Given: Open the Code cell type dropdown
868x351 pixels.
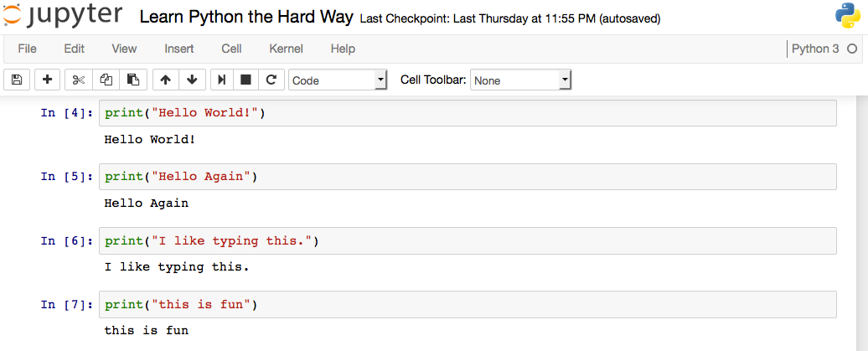Looking at the screenshot, I should [x=338, y=80].
